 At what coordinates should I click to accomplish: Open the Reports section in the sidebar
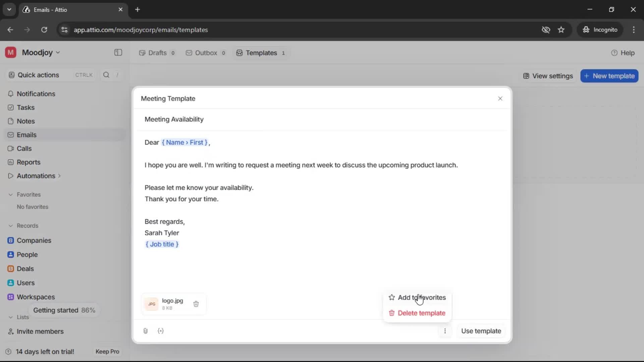coord(28,162)
